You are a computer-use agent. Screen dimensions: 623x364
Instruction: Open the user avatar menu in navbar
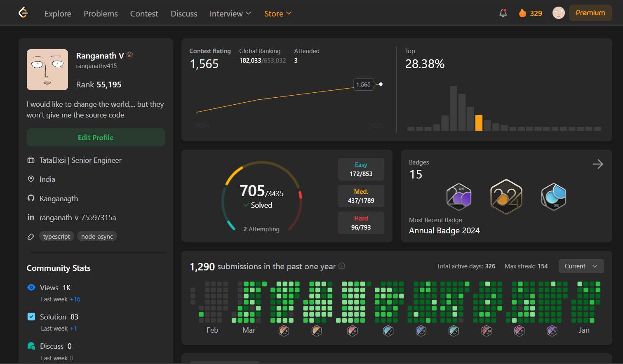559,13
